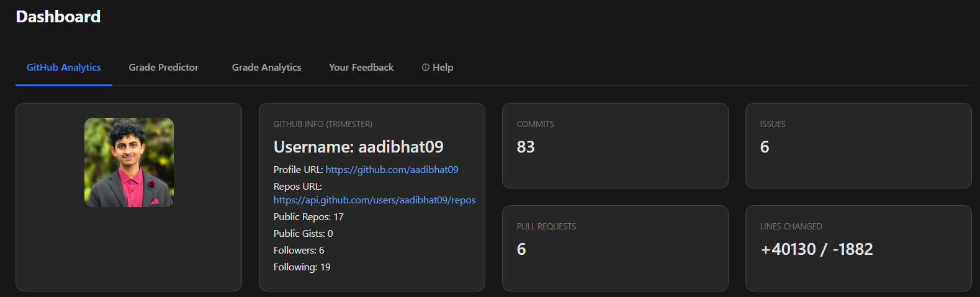980x297 pixels.
Task: Click the Lines Changed +40130 / -1882 value
Action: point(816,249)
